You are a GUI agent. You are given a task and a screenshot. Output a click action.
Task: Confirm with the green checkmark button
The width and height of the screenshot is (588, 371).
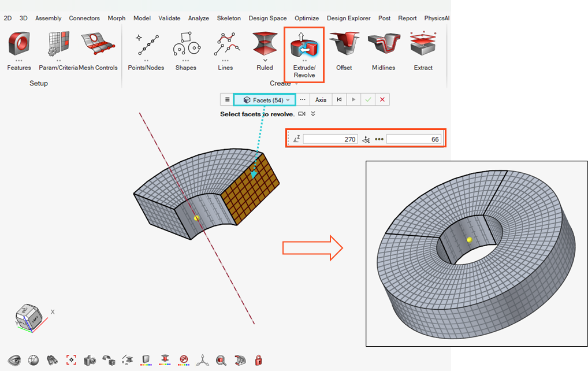369,100
